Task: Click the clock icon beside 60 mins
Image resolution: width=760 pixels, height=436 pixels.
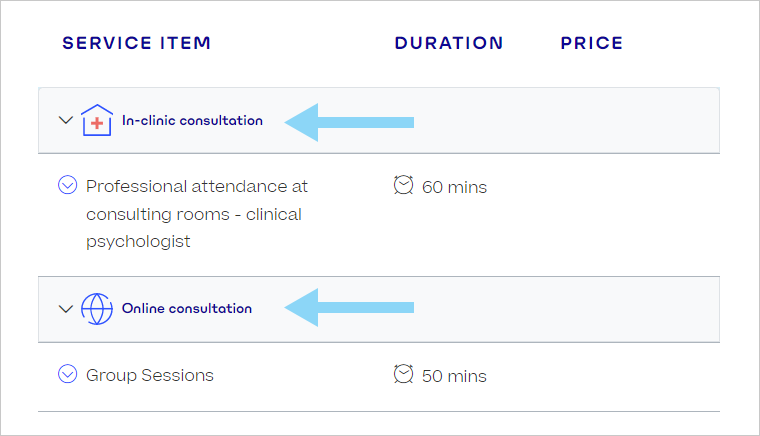Action: (403, 185)
